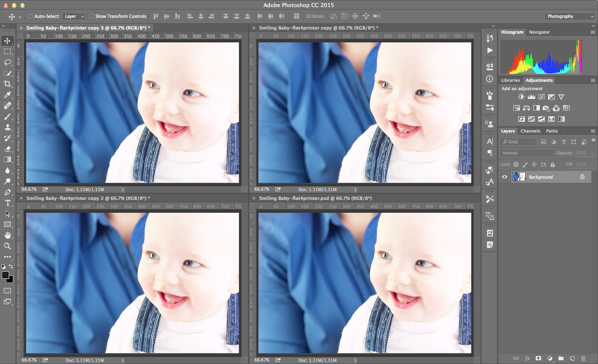
Task: Hide the Background layer
Action: click(504, 177)
